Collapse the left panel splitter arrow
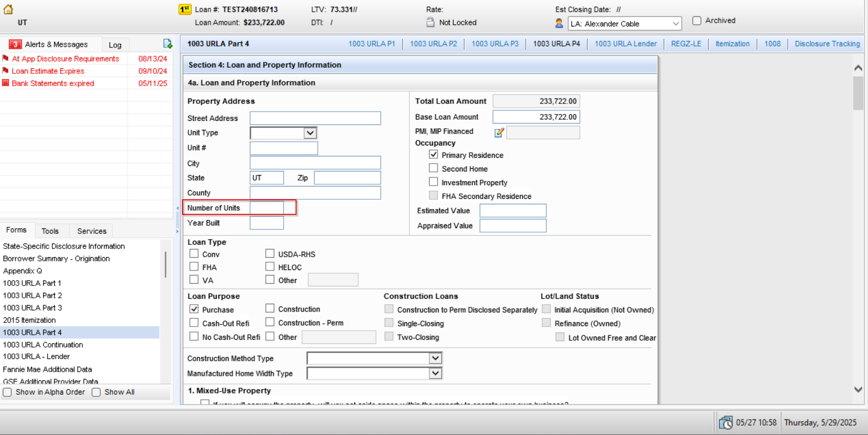The height and width of the screenshot is (435, 868). (x=177, y=208)
